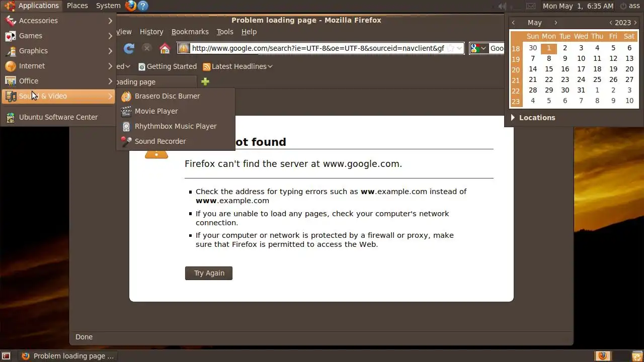Open the Office menu category
The width and height of the screenshot is (644, 362).
click(x=58, y=81)
